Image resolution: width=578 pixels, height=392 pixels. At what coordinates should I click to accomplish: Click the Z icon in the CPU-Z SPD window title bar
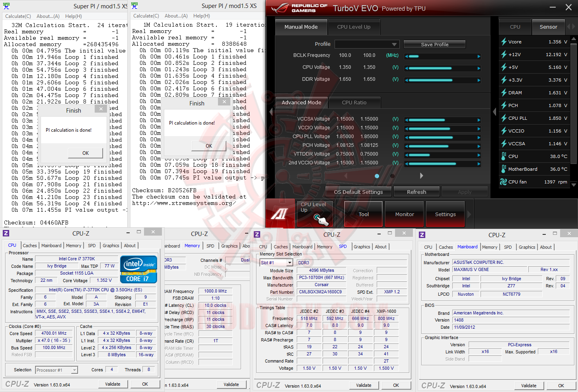click(257, 234)
